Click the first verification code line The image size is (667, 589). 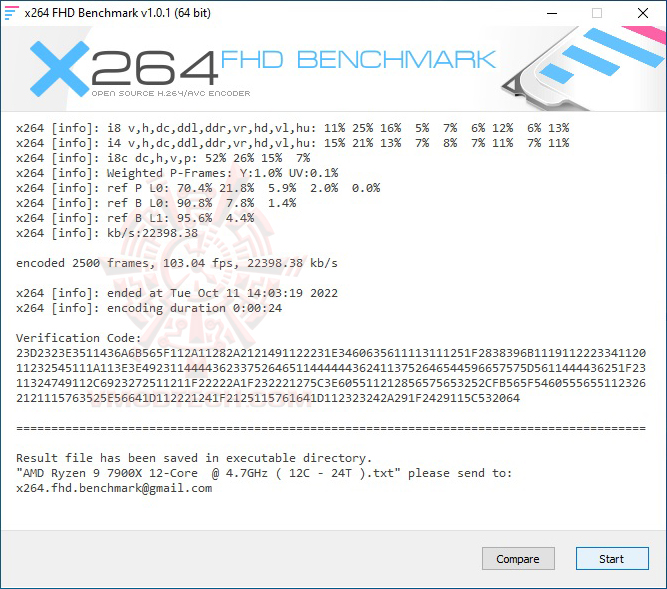coord(331,353)
